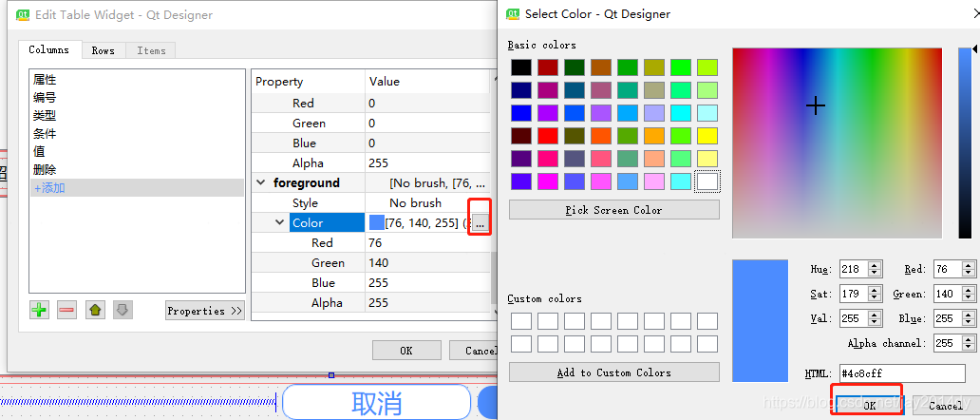
Task: Move column up with green arrow icon
Action: [95, 310]
